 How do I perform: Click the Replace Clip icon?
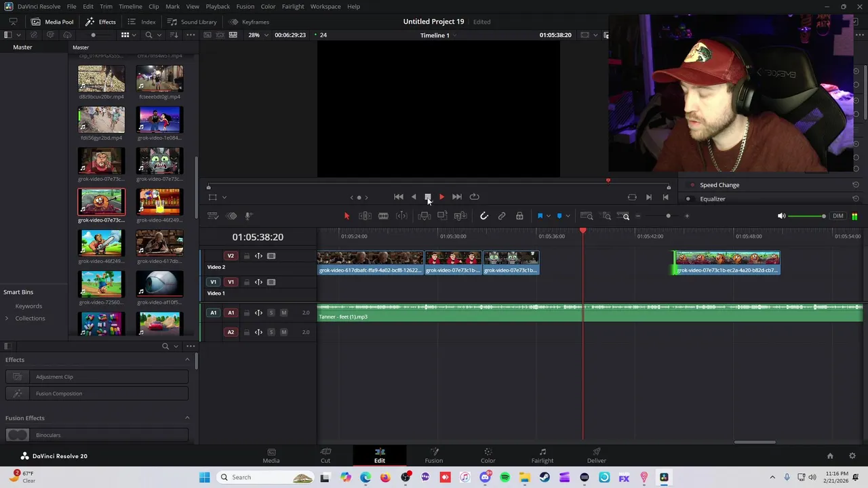460,216
